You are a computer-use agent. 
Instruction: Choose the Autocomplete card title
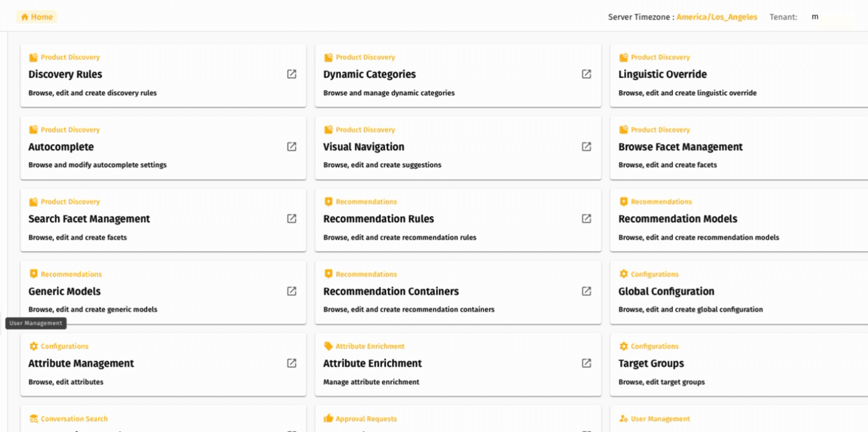coord(61,147)
